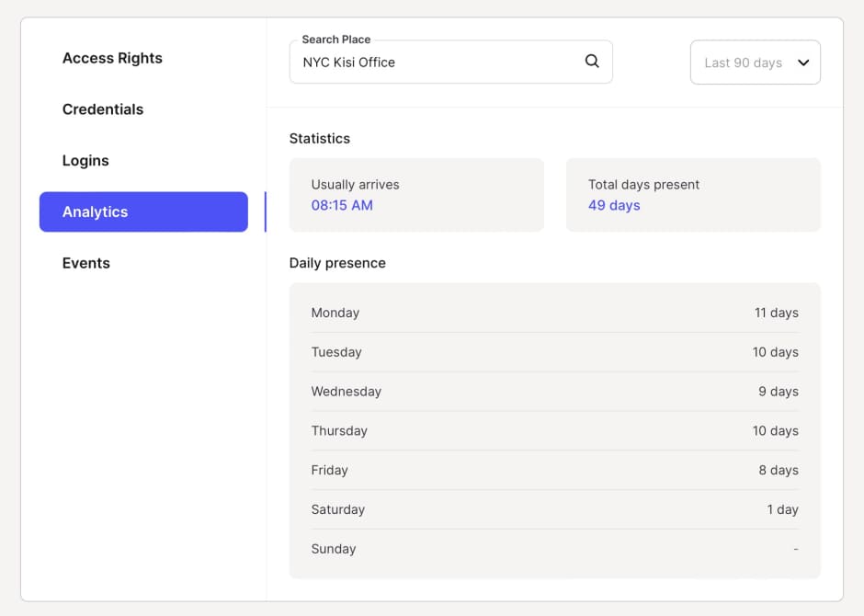Click the 11 days value for Monday
The width and height of the screenshot is (864, 616).
point(777,313)
